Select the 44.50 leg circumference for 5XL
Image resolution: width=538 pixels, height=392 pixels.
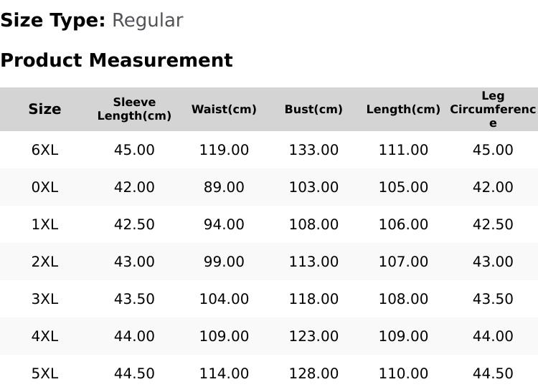point(493,373)
